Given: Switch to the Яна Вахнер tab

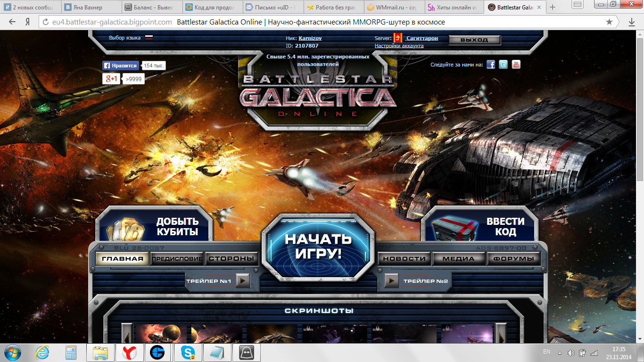Looking at the screenshot, I should pyautogui.click(x=91, y=7).
